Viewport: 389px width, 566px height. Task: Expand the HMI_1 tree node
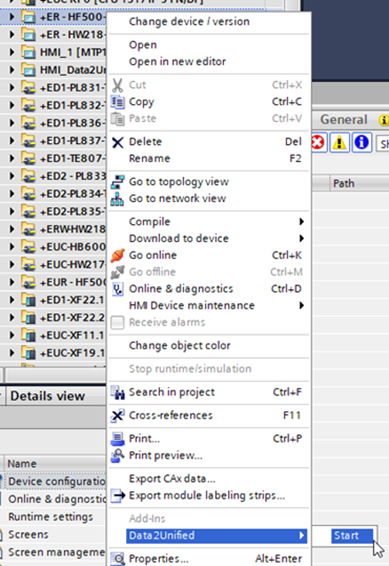(12, 52)
